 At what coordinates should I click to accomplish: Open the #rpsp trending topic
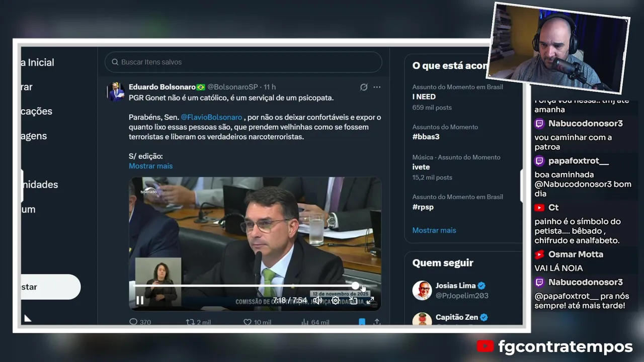(423, 207)
